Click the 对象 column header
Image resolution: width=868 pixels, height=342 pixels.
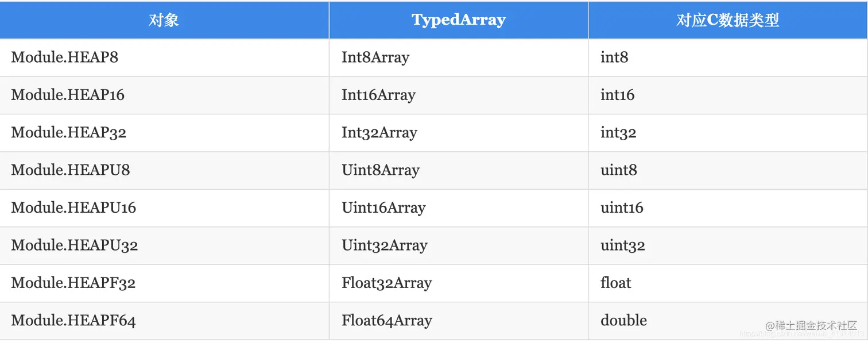click(x=164, y=20)
